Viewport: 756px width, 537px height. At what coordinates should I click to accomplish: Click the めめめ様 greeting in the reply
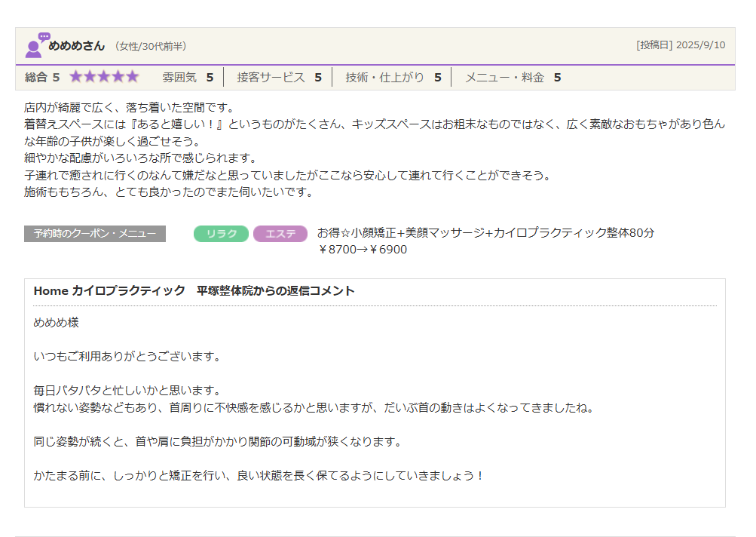coord(56,323)
